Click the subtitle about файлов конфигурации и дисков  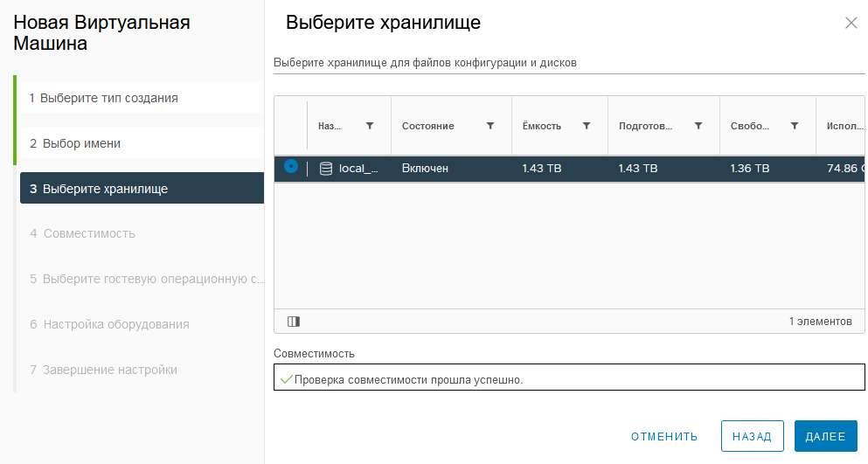(425, 63)
